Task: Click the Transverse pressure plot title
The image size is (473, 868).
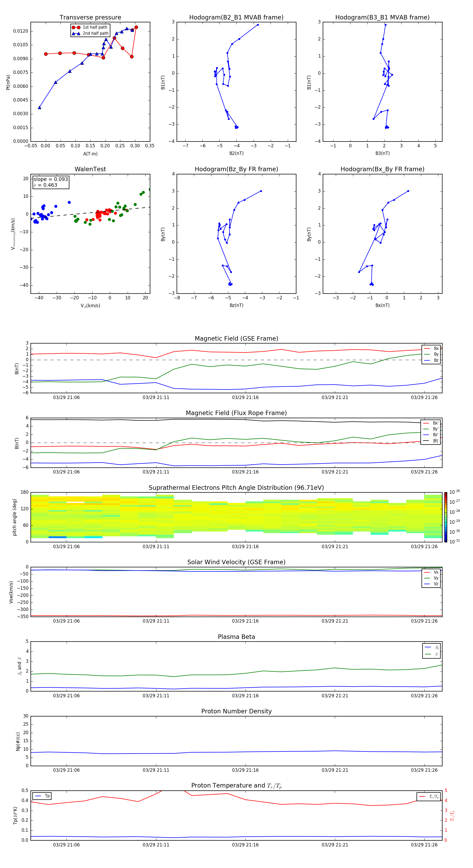Action: point(90,17)
